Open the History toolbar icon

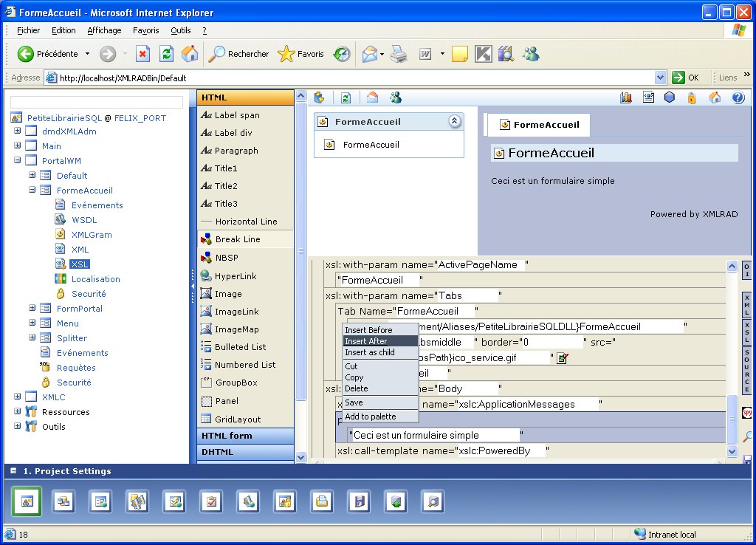(342, 54)
